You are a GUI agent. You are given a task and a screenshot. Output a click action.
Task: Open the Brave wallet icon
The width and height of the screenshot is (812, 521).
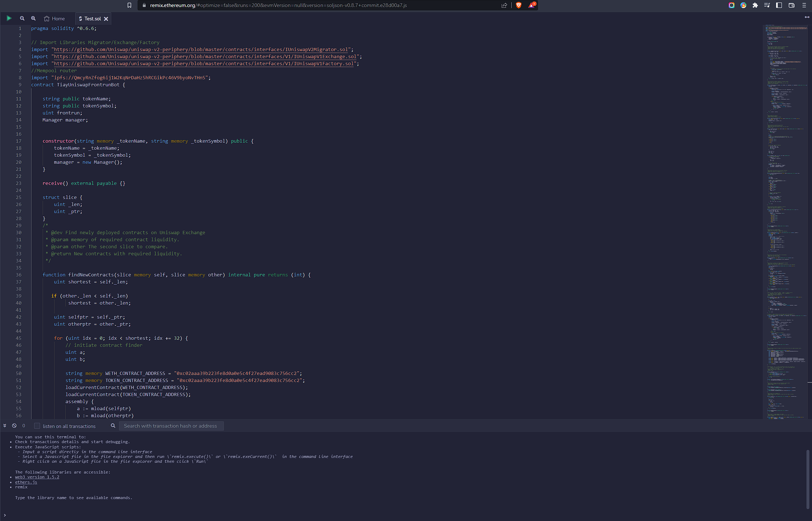pos(792,5)
